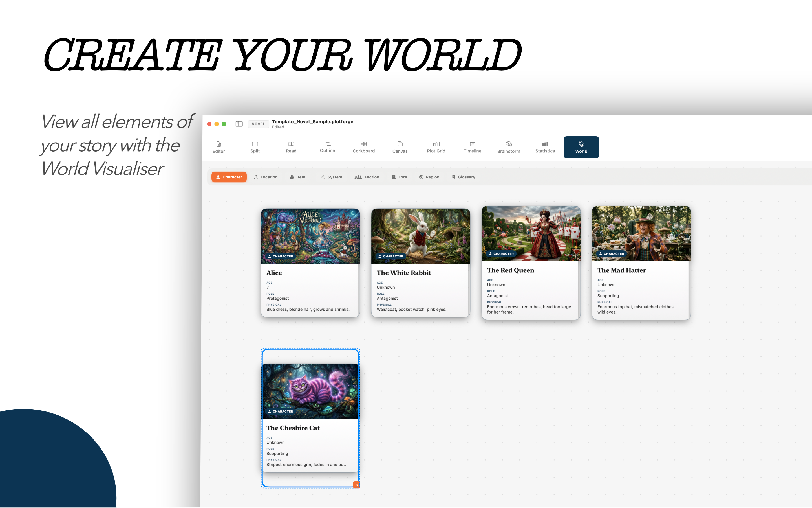Click the CHARACTER badge on Cheshire Cat card

pyautogui.click(x=280, y=411)
